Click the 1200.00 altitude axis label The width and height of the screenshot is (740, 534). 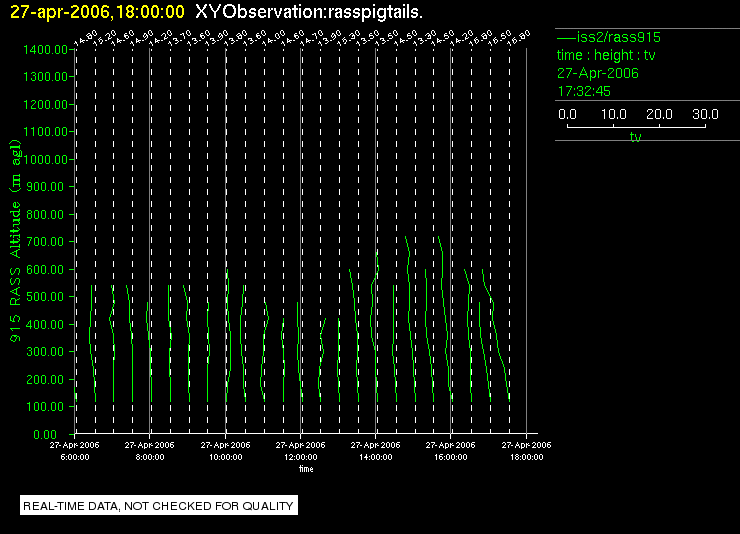[x=45, y=104]
